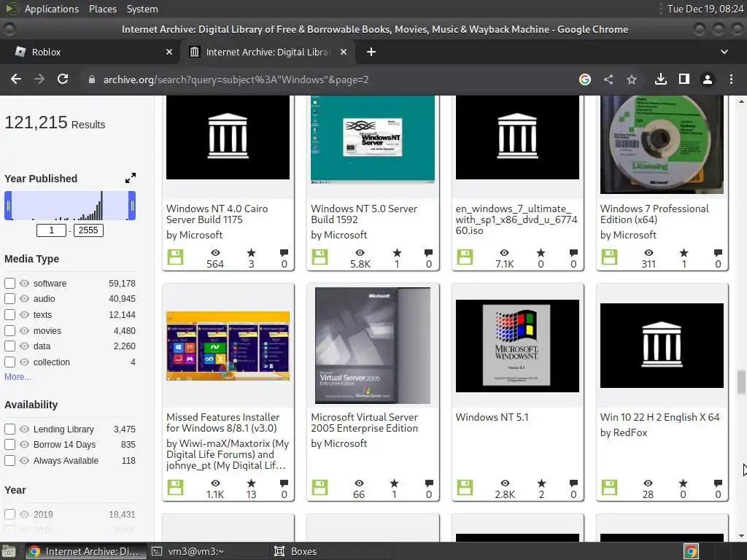747x560 pixels.
Task: Click the right handle of year range slider
Action: [x=132, y=206]
